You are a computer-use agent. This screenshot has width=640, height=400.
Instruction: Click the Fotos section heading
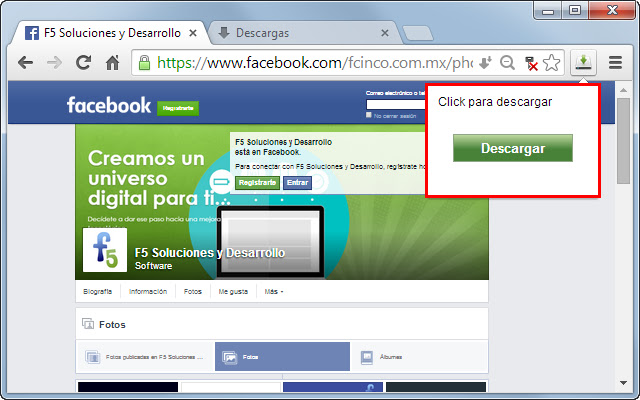(112, 324)
